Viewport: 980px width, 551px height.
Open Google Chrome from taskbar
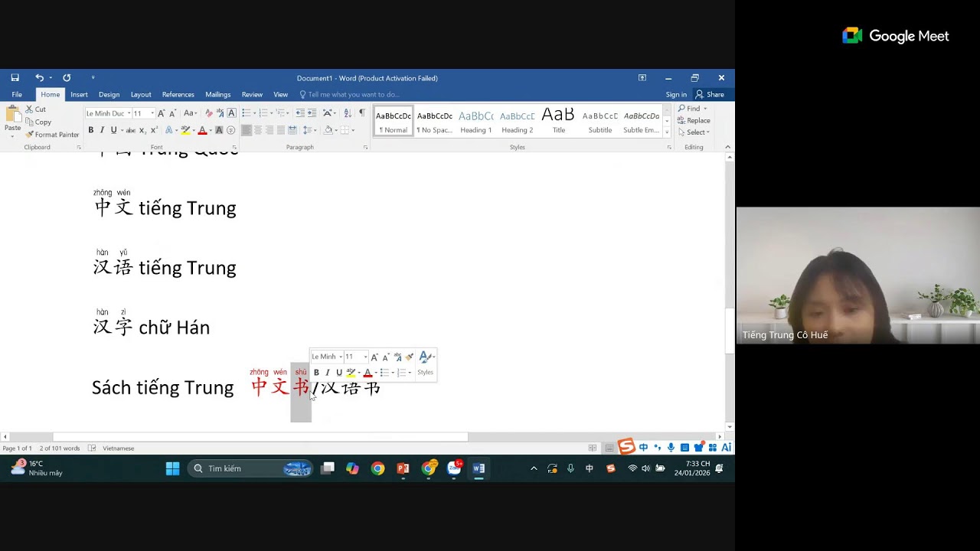[377, 468]
